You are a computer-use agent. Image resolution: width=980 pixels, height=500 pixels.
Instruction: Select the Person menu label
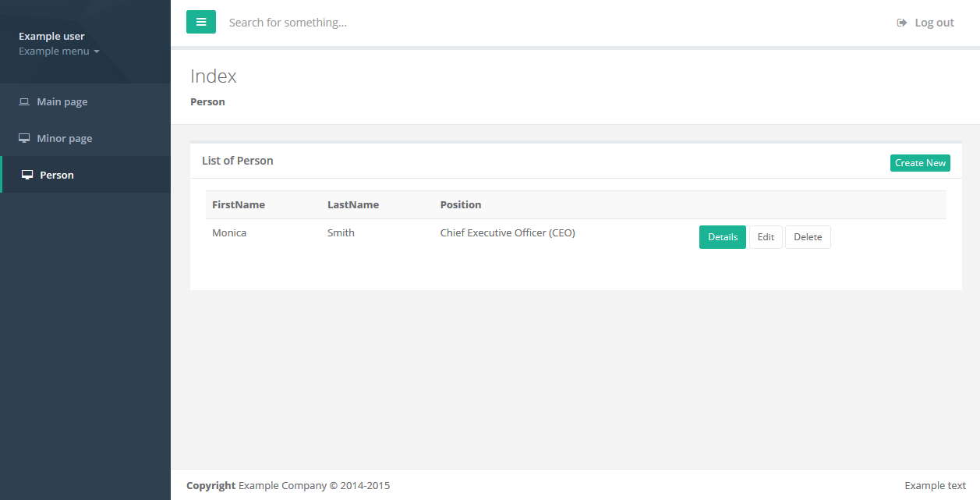pyautogui.click(x=57, y=176)
